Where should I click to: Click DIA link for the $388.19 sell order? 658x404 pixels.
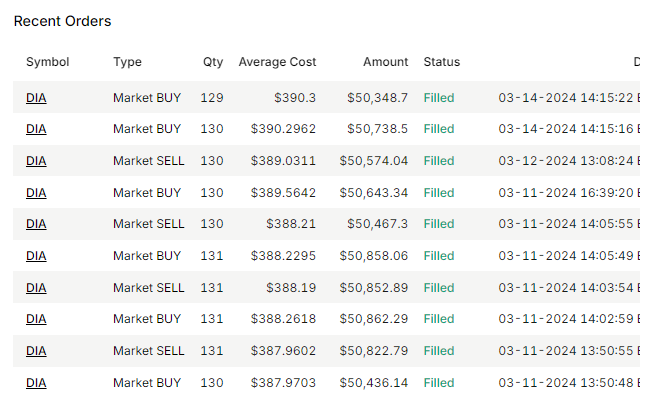[36, 288]
